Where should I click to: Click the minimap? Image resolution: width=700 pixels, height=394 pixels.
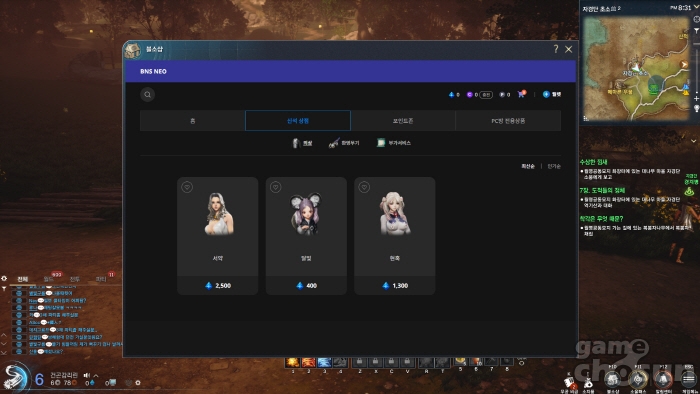pyautogui.click(x=636, y=69)
